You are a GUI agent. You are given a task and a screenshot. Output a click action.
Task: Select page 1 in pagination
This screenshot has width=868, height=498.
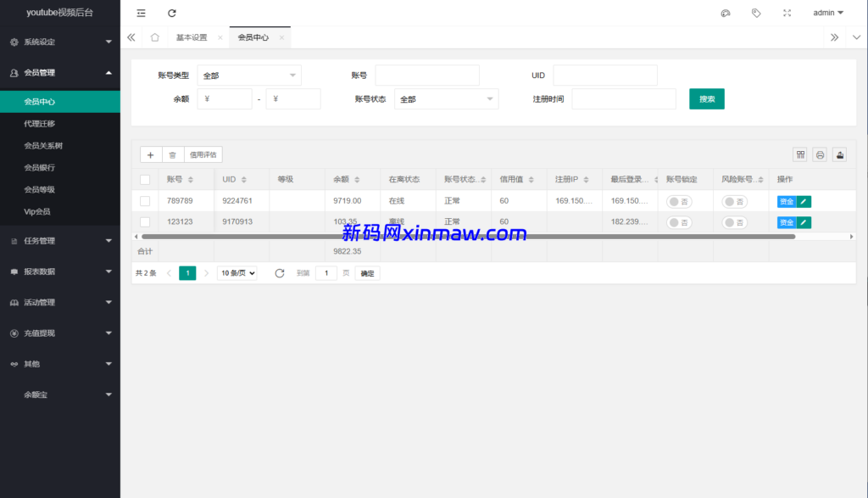[187, 273]
